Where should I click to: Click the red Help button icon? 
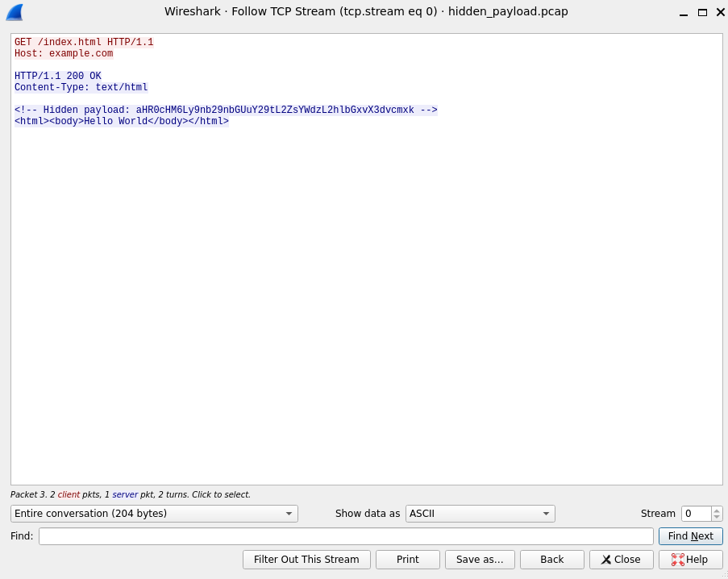[x=679, y=560]
